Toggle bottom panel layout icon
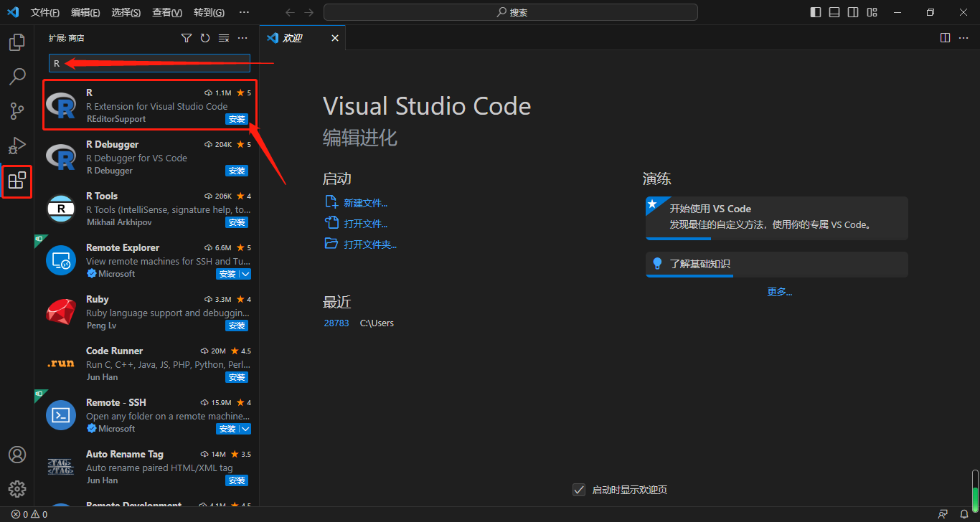980x522 pixels. [x=834, y=12]
